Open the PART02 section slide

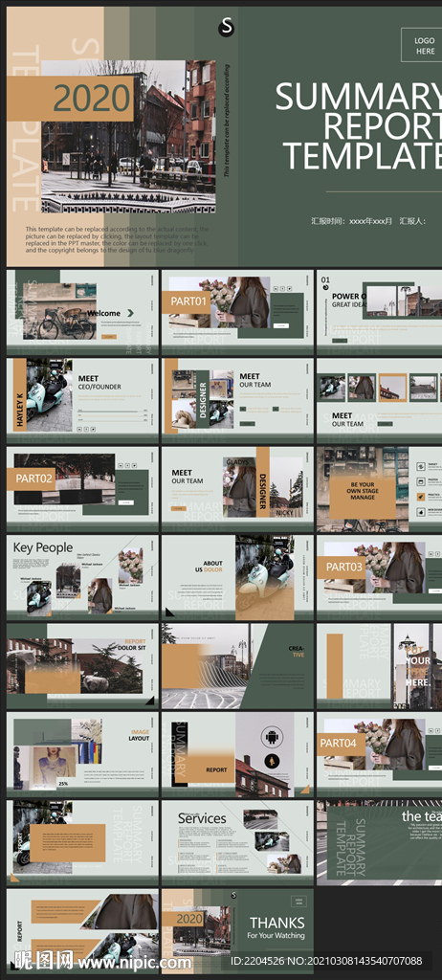[x=82, y=489]
